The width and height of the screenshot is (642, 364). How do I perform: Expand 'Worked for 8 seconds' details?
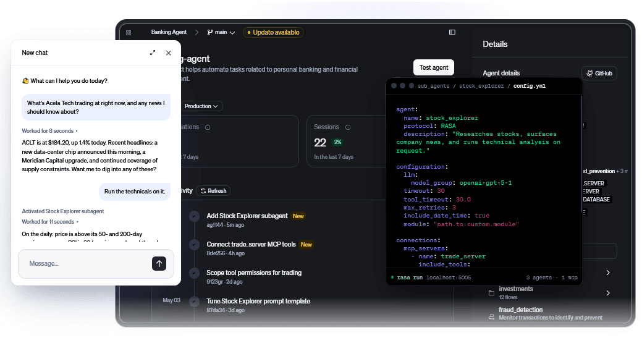click(49, 131)
